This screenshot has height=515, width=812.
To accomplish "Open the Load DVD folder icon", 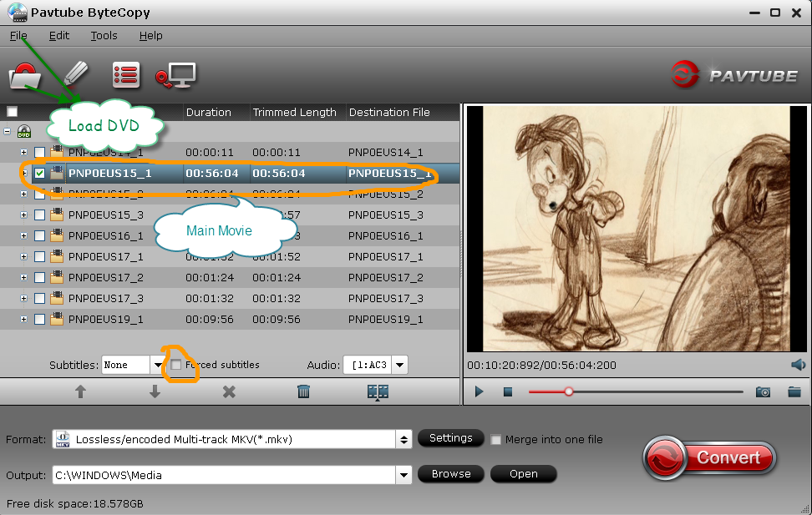I will 24,74.
